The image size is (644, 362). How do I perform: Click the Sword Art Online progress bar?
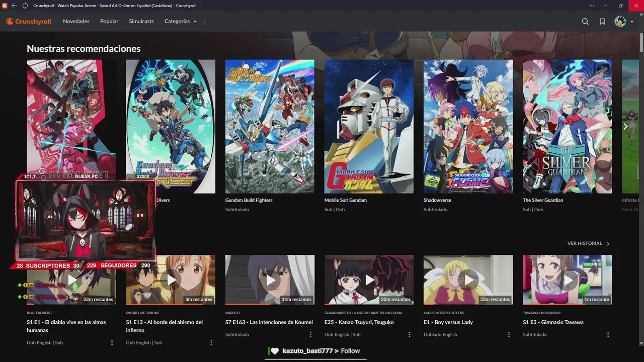(171, 304)
